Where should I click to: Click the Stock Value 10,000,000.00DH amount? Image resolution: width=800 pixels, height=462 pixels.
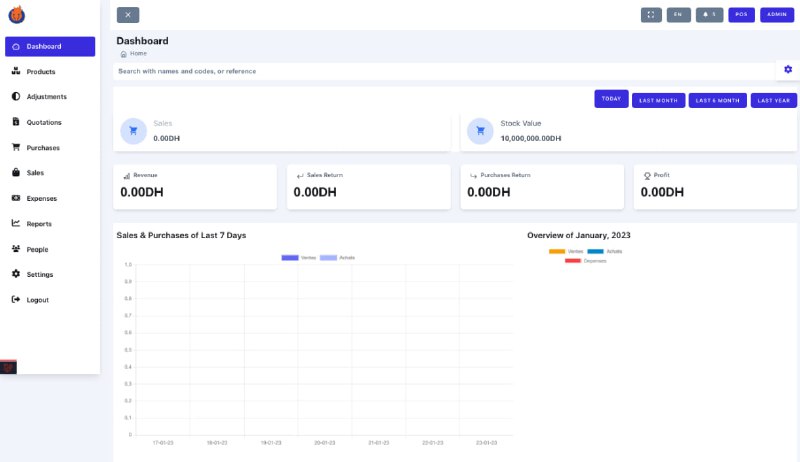click(531, 139)
